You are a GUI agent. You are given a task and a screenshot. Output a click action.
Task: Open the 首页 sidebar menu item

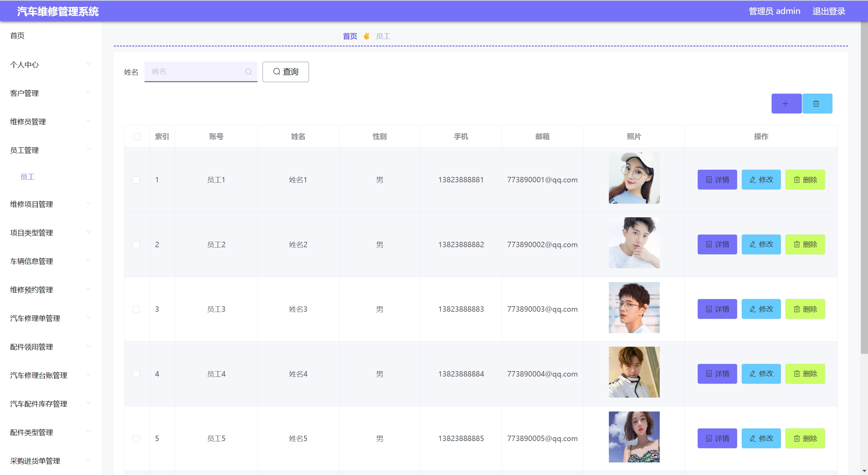coord(17,36)
